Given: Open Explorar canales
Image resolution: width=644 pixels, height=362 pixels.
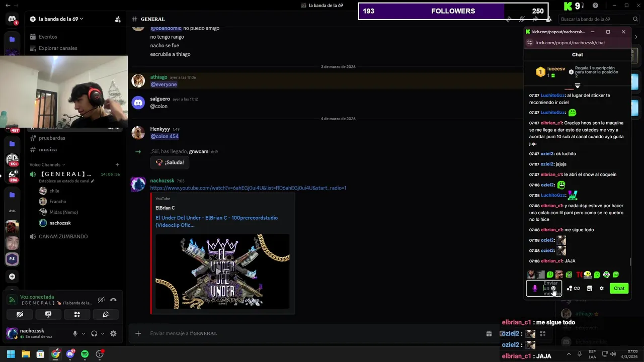Looking at the screenshot, I should click(58, 48).
